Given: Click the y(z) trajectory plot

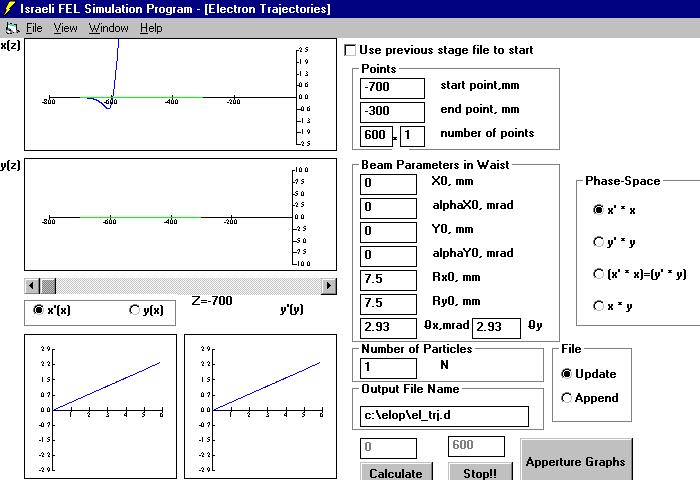Looking at the screenshot, I should tap(180, 214).
